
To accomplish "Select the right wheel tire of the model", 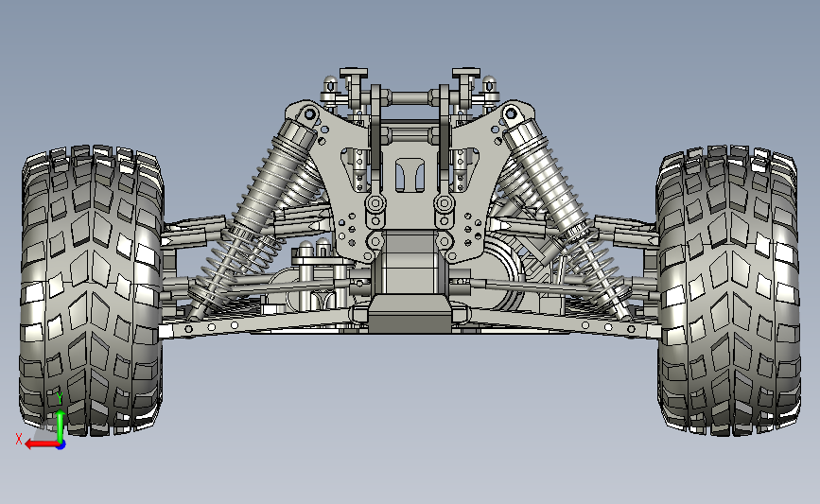I will [x=728, y=290].
